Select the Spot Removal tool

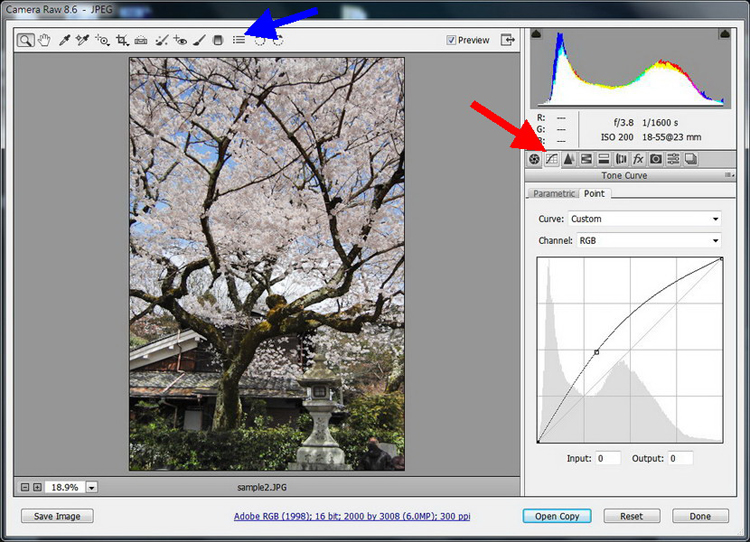point(162,40)
